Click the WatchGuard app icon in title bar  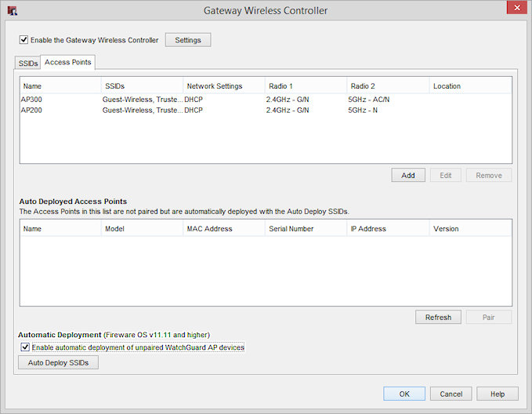point(13,11)
